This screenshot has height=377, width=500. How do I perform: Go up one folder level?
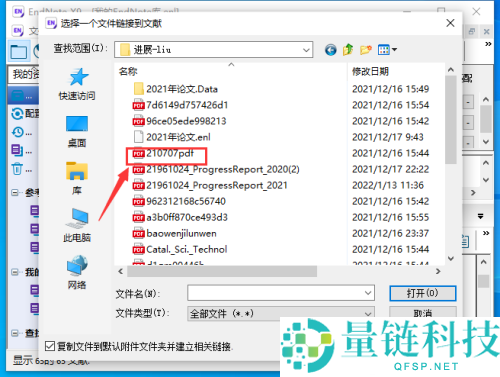point(348,50)
